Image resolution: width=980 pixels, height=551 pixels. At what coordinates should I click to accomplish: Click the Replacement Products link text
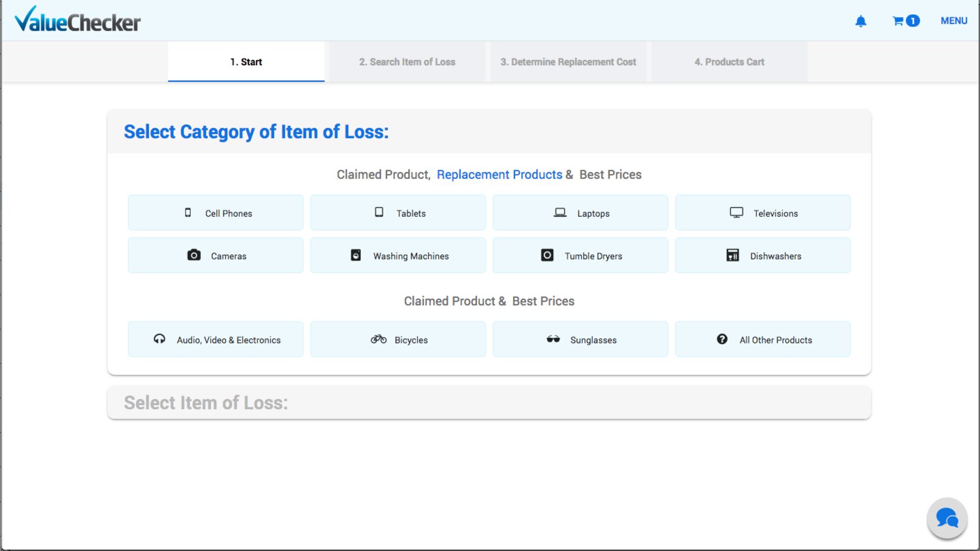pyautogui.click(x=499, y=174)
